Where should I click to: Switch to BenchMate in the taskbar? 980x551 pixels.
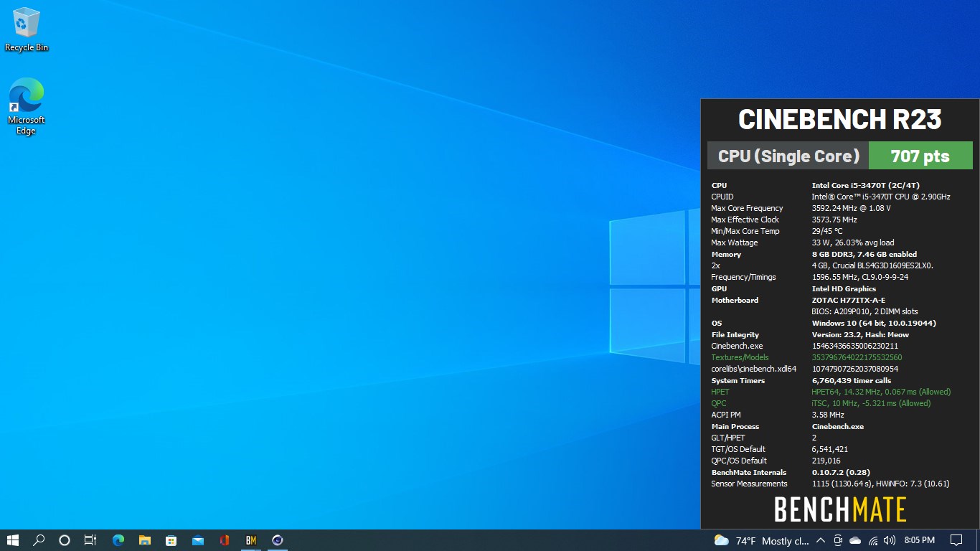tap(251, 540)
